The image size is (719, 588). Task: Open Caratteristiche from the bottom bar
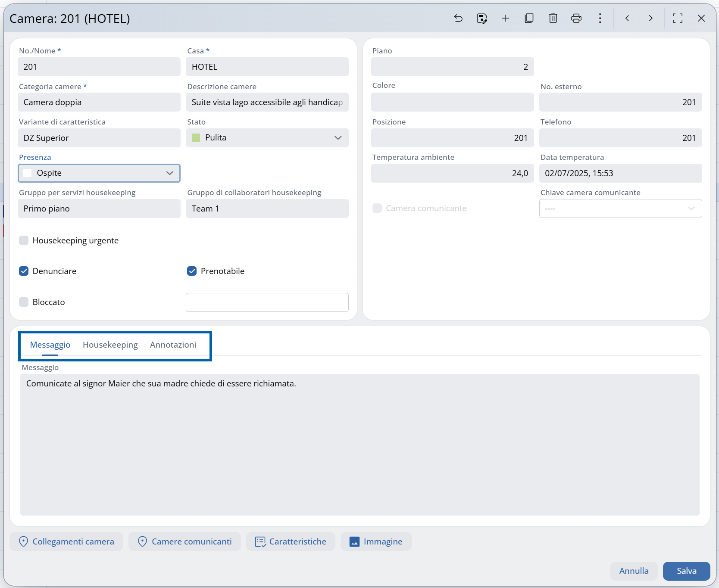click(291, 541)
